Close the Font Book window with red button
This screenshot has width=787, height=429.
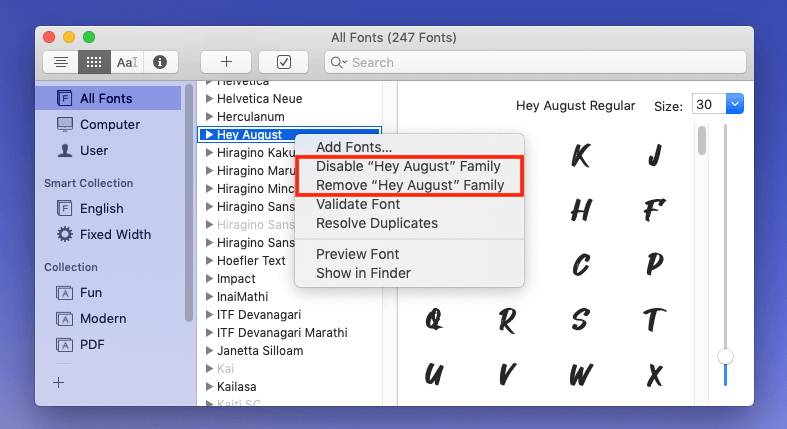(x=49, y=37)
